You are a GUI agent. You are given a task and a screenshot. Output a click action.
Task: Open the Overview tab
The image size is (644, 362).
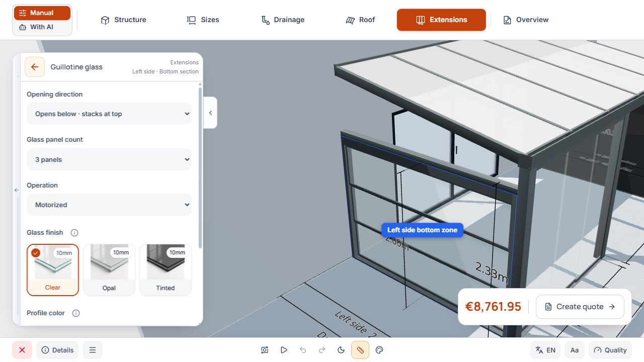tap(526, 20)
